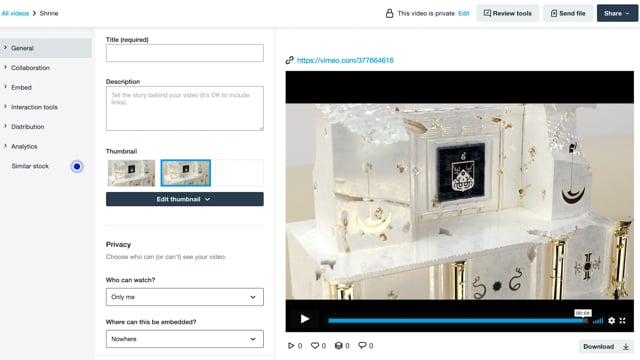
Task: Click the Send file button
Action: (x=568, y=13)
